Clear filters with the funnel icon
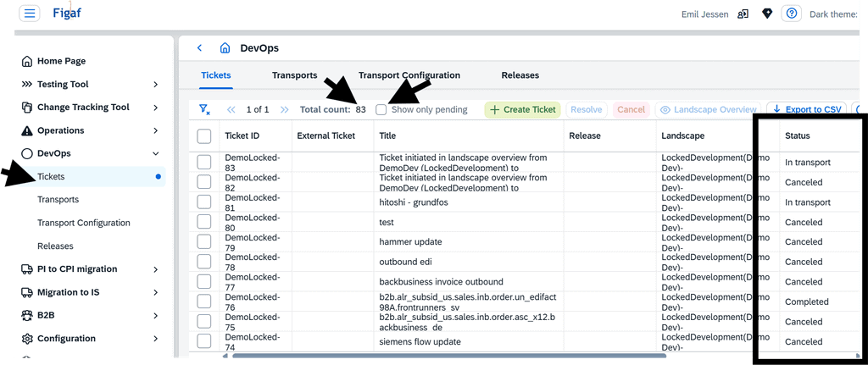The image size is (868, 365). pyautogui.click(x=204, y=109)
